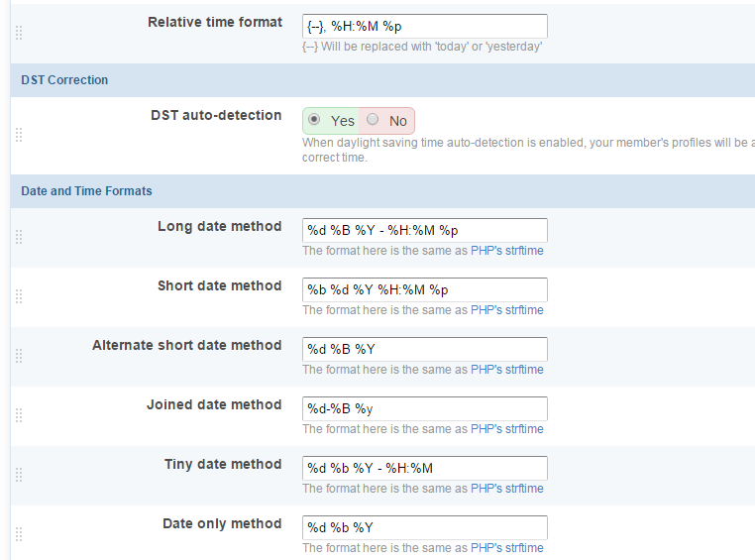Click the 'Tiny date method' label
Viewport: 755px width, 560px height.
pyautogui.click(x=223, y=464)
